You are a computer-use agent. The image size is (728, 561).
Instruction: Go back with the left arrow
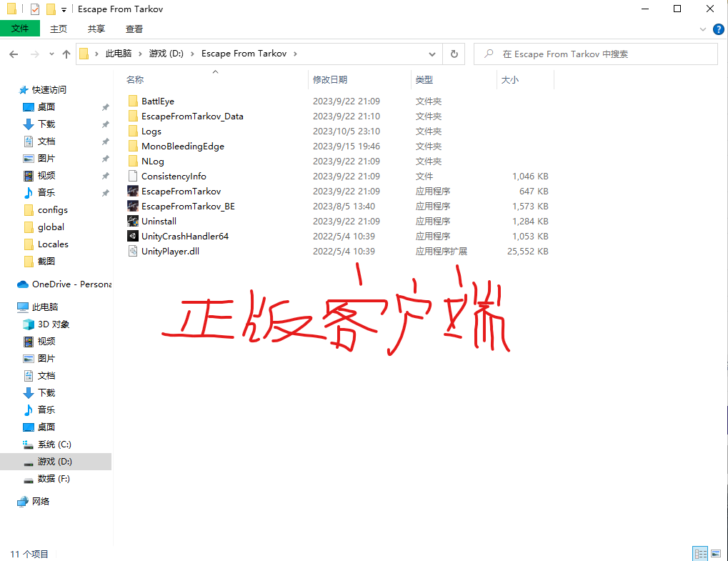14,54
